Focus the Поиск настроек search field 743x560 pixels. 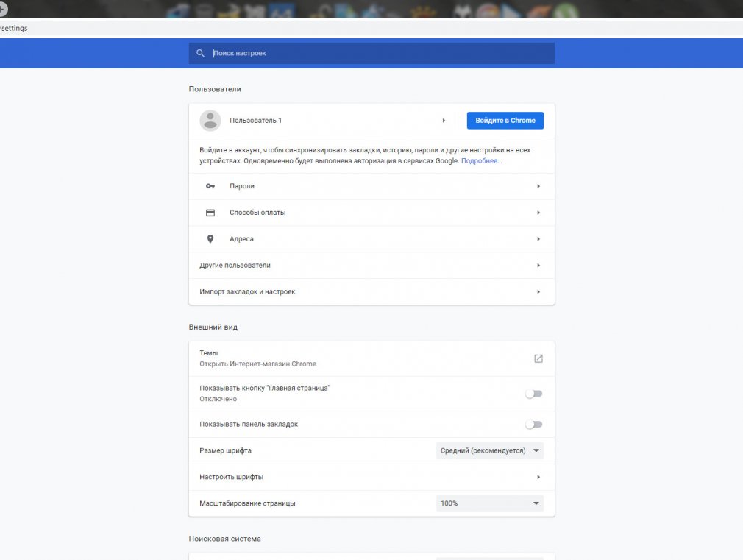371,53
